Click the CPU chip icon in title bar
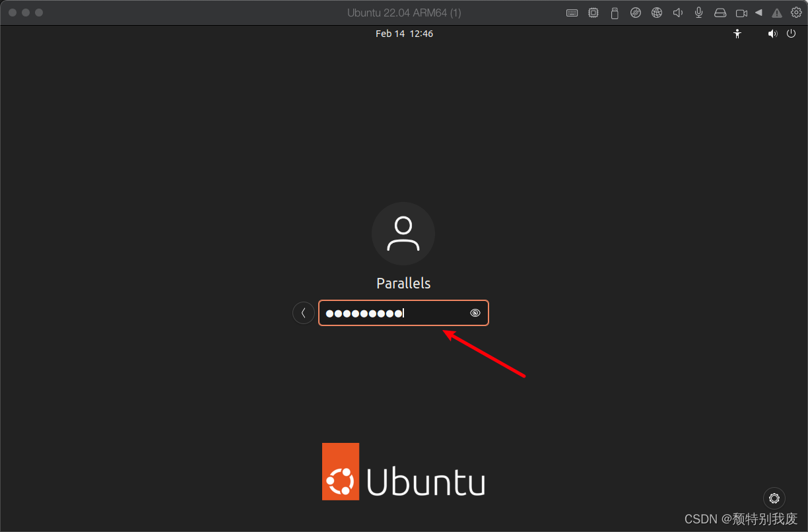 tap(593, 13)
